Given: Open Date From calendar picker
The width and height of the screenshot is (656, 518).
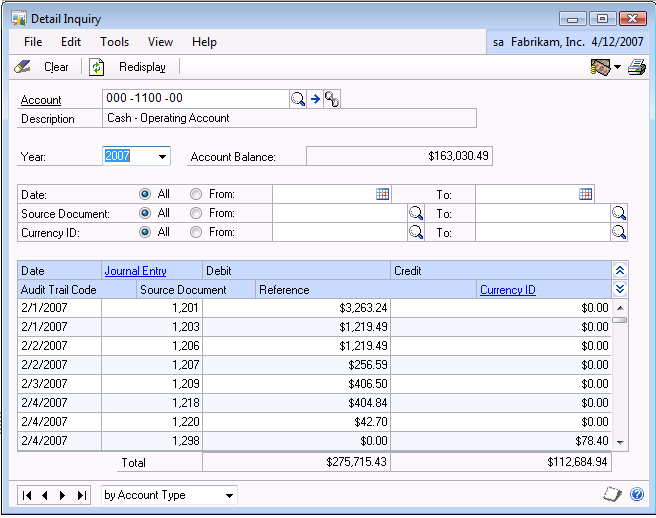Looking at the screenshot, I should 382,194.
